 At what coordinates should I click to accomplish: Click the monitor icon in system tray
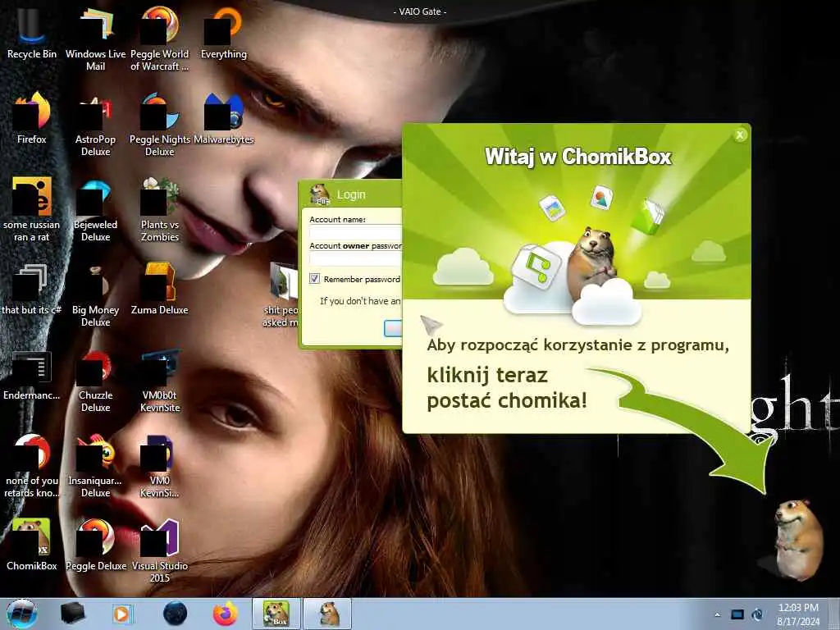click(x=737, y=614)
